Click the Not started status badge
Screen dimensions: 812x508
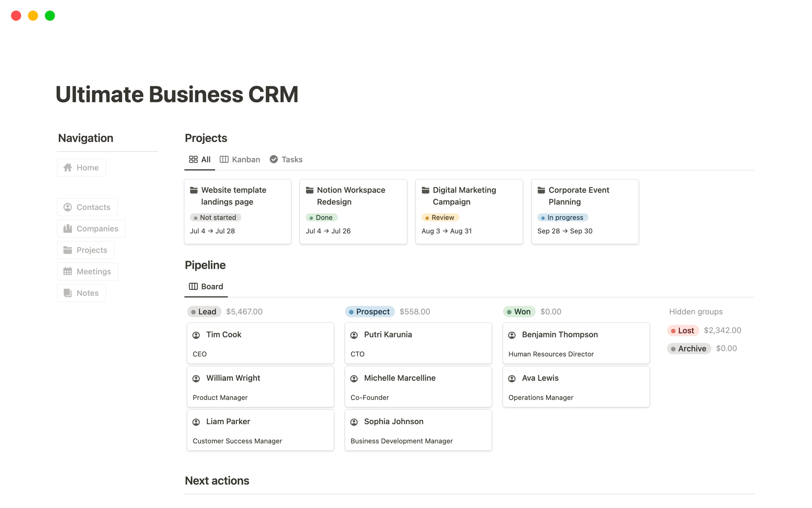(215, 218)
